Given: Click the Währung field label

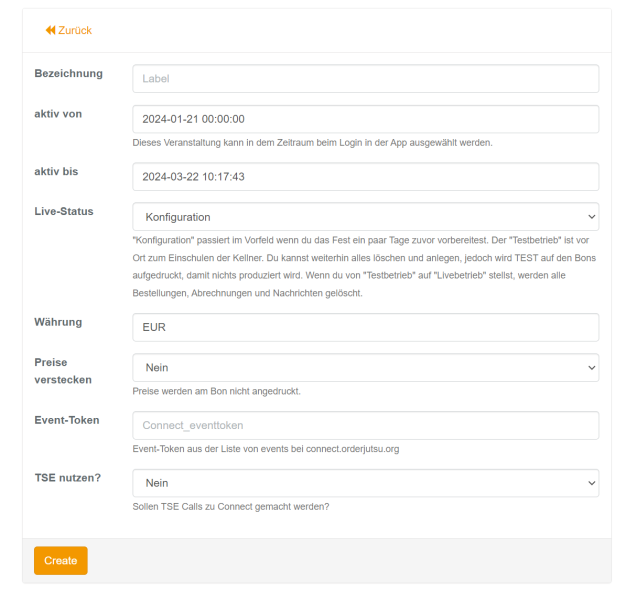Looking at the screenshot, I should pos(58,322).
